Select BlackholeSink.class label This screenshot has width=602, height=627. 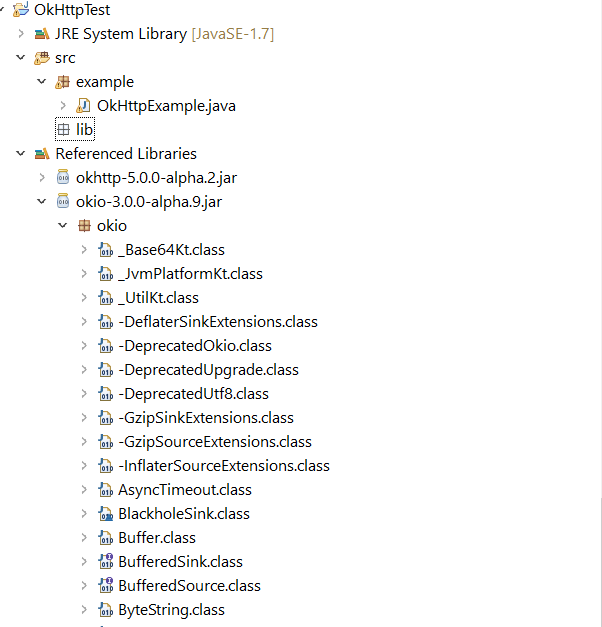click(184, 514)
